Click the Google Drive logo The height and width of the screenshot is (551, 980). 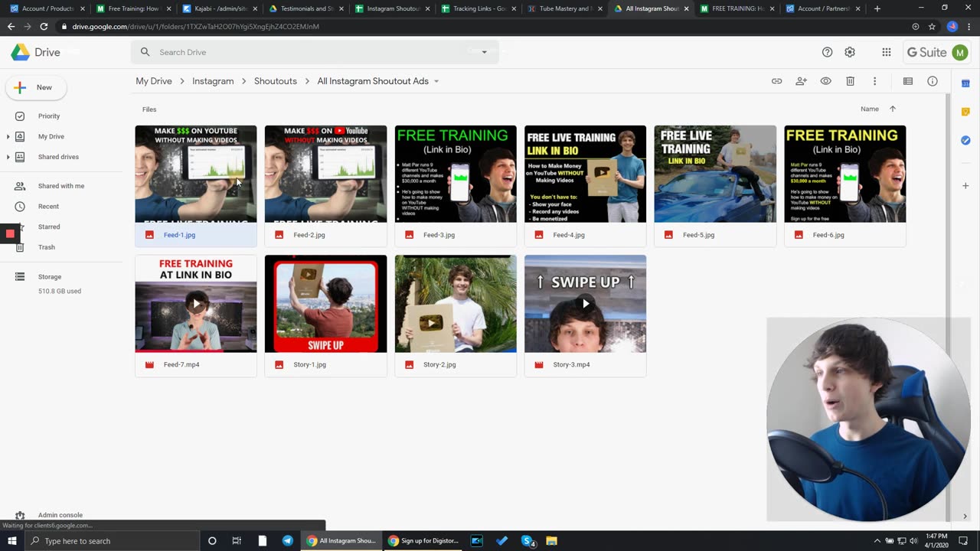(35, 52)
